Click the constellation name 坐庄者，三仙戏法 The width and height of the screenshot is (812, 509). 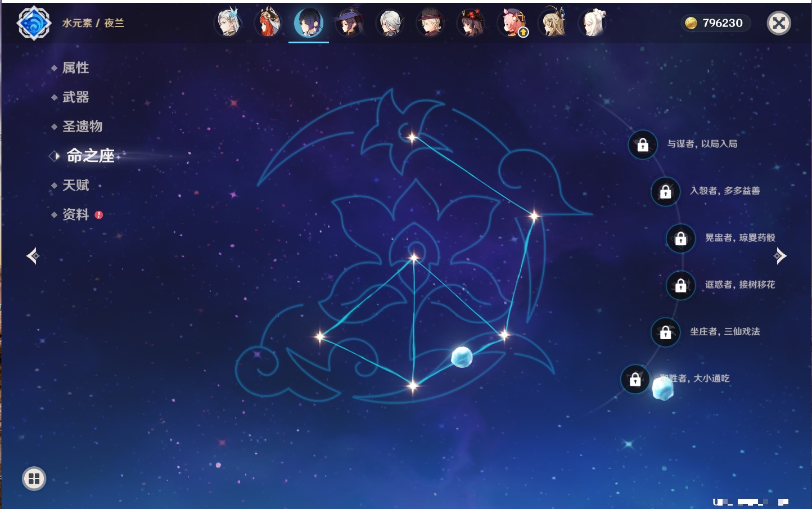[x=725, y=331]
